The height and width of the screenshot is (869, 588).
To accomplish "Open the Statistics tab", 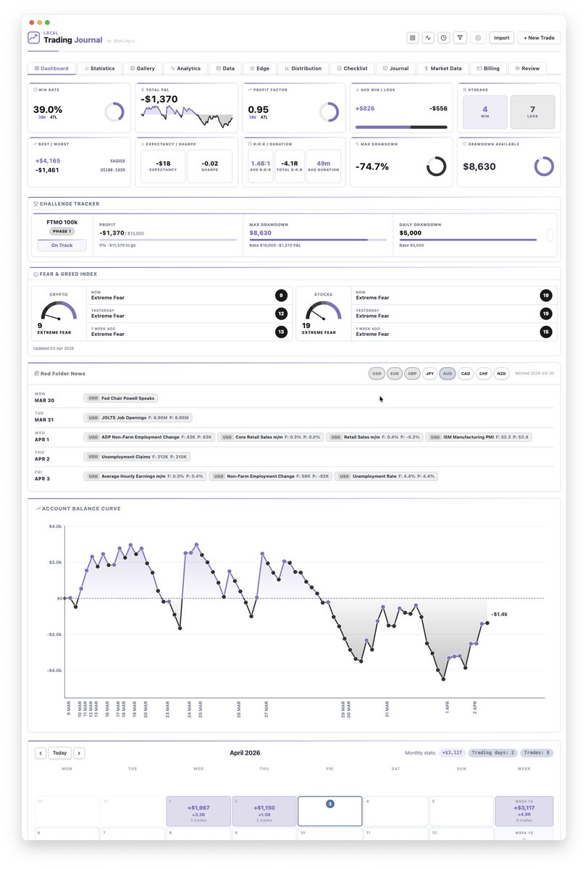I will 100,69.
